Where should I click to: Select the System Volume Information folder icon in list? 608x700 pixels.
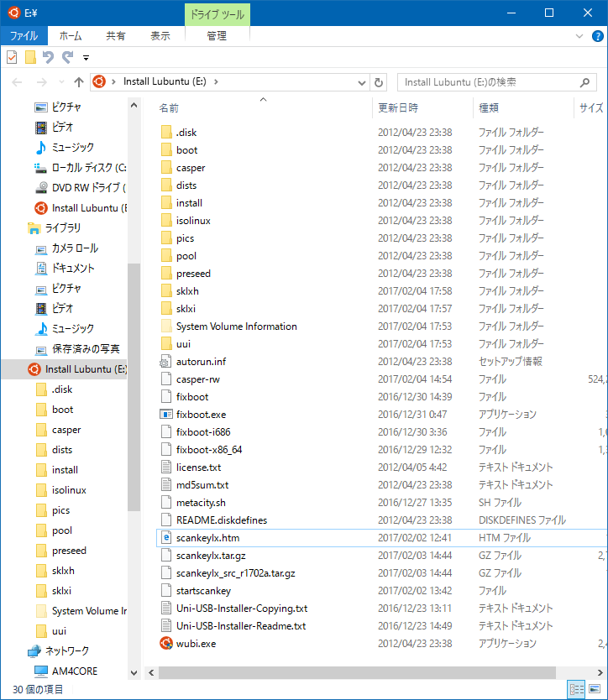tap(166, 326)
